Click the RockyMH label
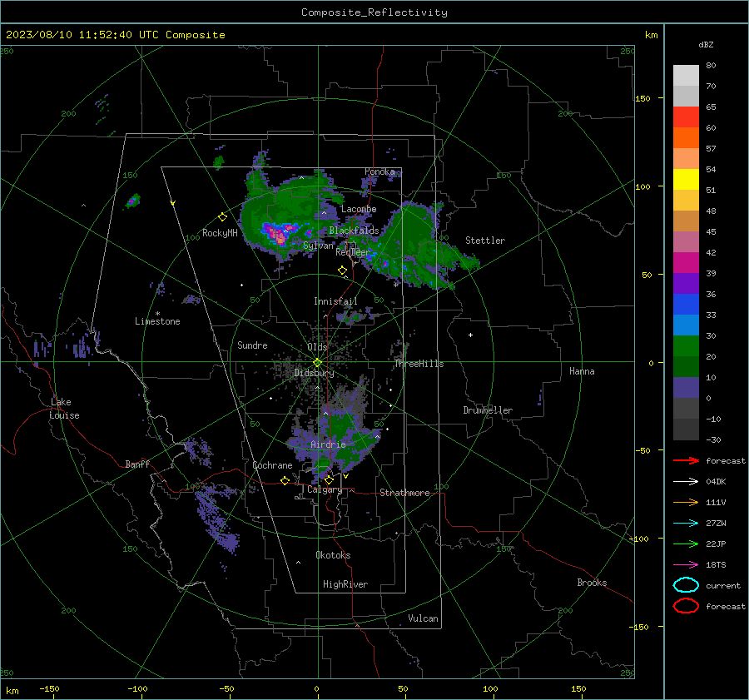 pos(220,233)
